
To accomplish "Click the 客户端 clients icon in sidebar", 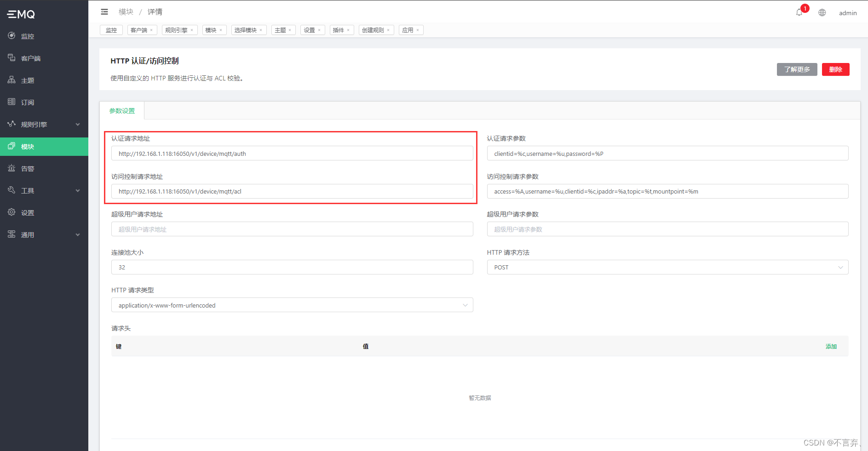I will [x=11, y=57].
